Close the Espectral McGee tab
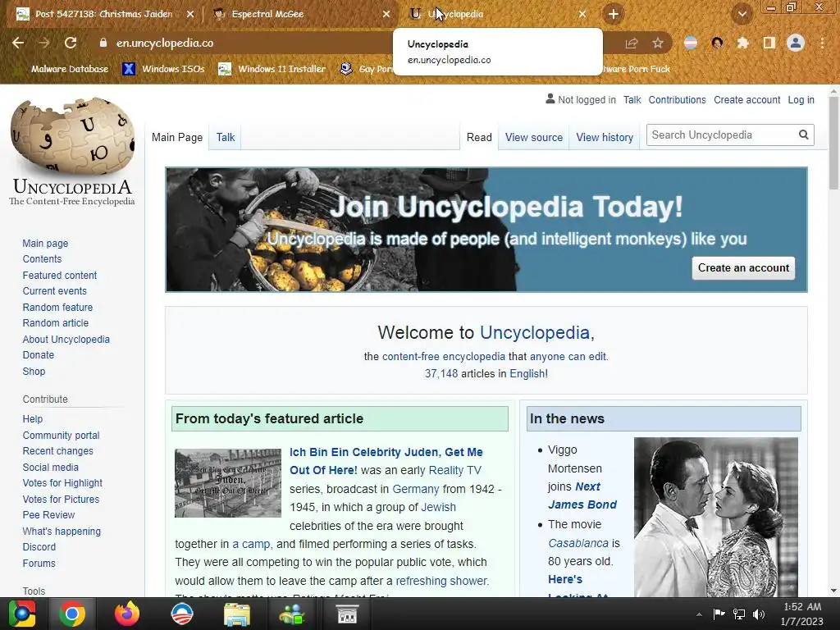840x630 pixels. [386, 14]
